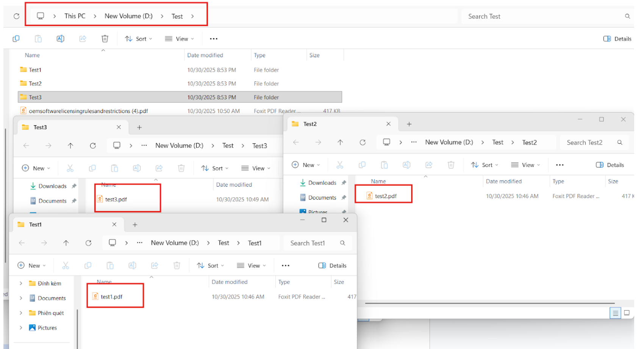Add a new tab in Test1 window
644x349 pixels.
click(135, 225)
